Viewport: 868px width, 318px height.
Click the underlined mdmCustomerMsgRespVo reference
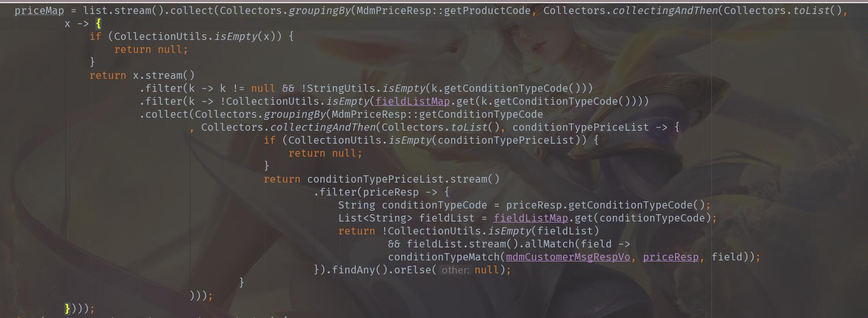(x=568, y=257)
